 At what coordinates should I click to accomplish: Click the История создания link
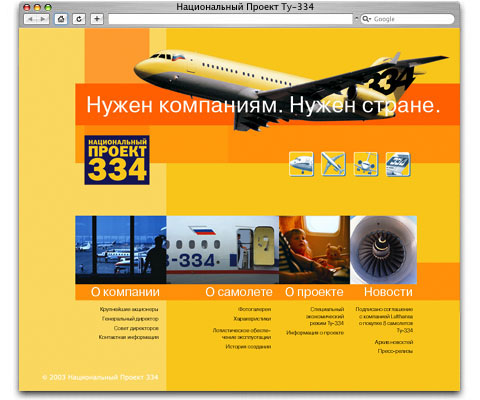(248, 347)
